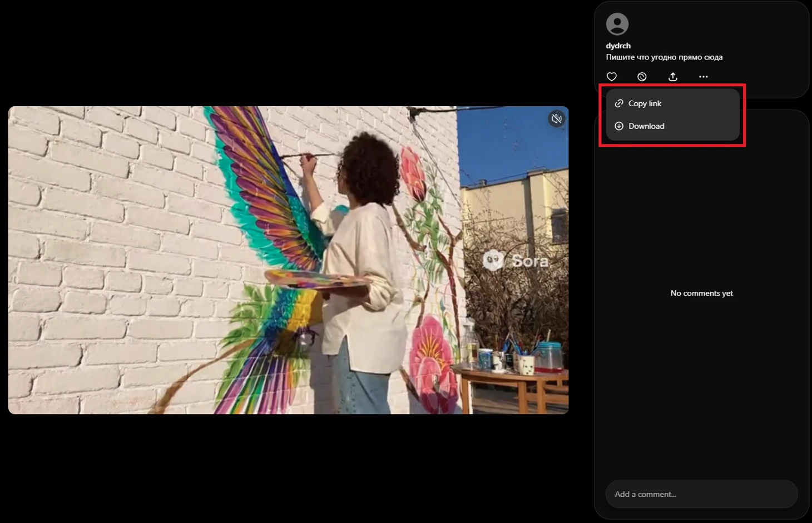Open the dydrch profile avatar
Viewport: 812px width, 523px height.
pos(617,24)
